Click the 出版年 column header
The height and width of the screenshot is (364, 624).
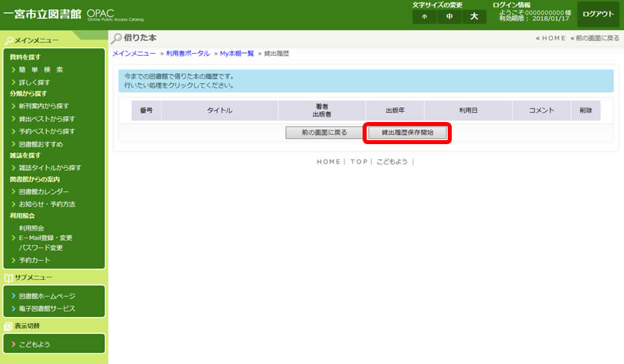[395, 110]
